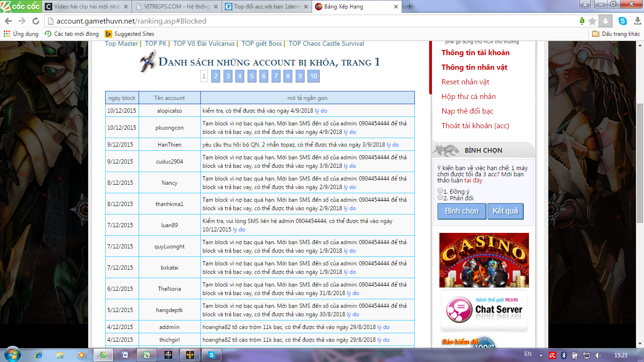The image size is (644, 362).
Task: Open Reset nhân vật sidebar link
Action: [465, 82]
